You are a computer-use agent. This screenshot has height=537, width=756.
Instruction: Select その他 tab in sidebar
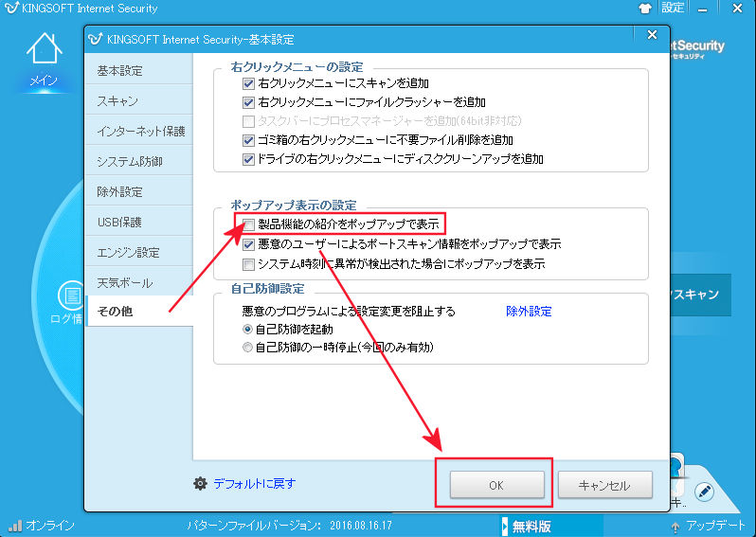click(x=139, y=312)
